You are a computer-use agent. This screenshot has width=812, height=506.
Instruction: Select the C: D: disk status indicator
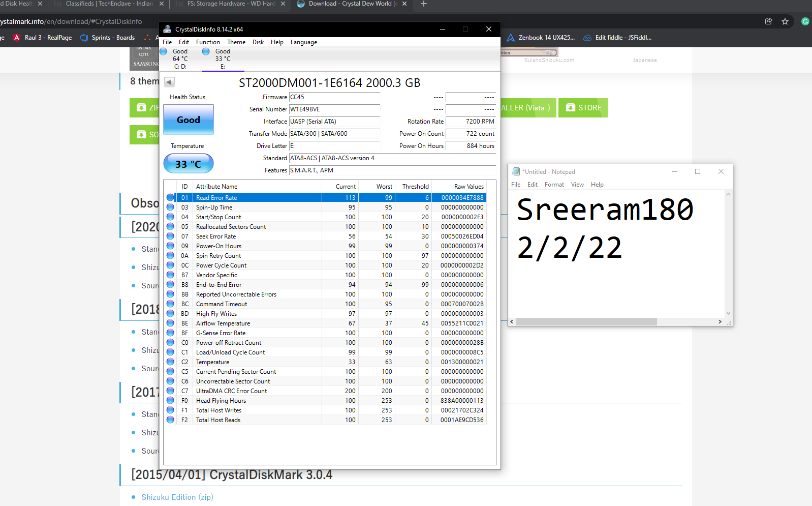[x=180, y=59]
